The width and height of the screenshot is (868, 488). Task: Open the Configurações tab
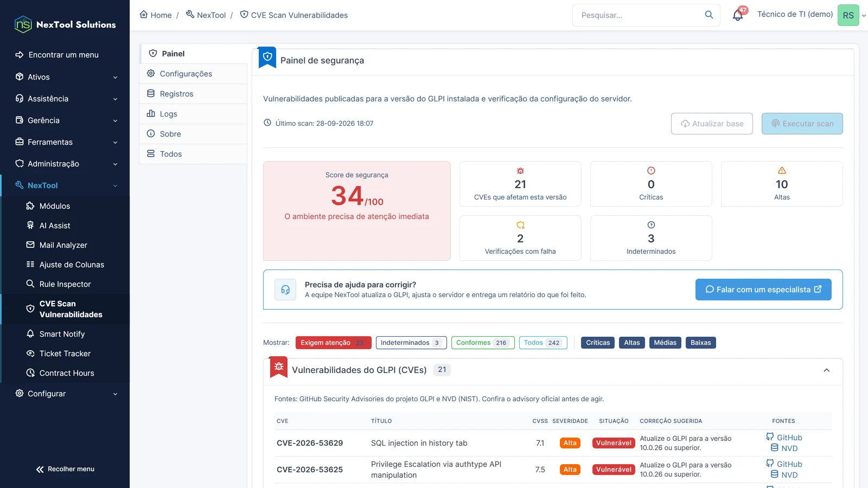[193, 74]
